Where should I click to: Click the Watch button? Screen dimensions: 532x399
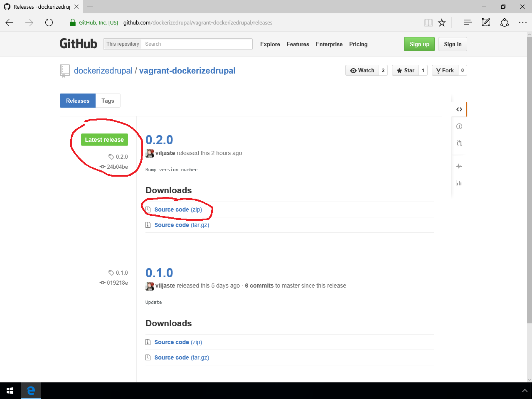point(362,70)
